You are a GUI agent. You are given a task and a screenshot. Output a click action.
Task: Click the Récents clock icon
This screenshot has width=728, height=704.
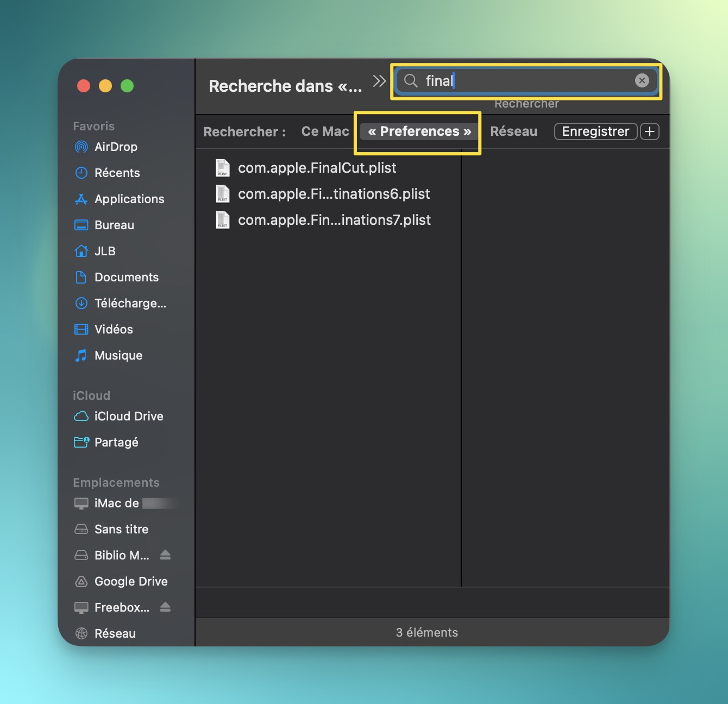tap(81, 173)
